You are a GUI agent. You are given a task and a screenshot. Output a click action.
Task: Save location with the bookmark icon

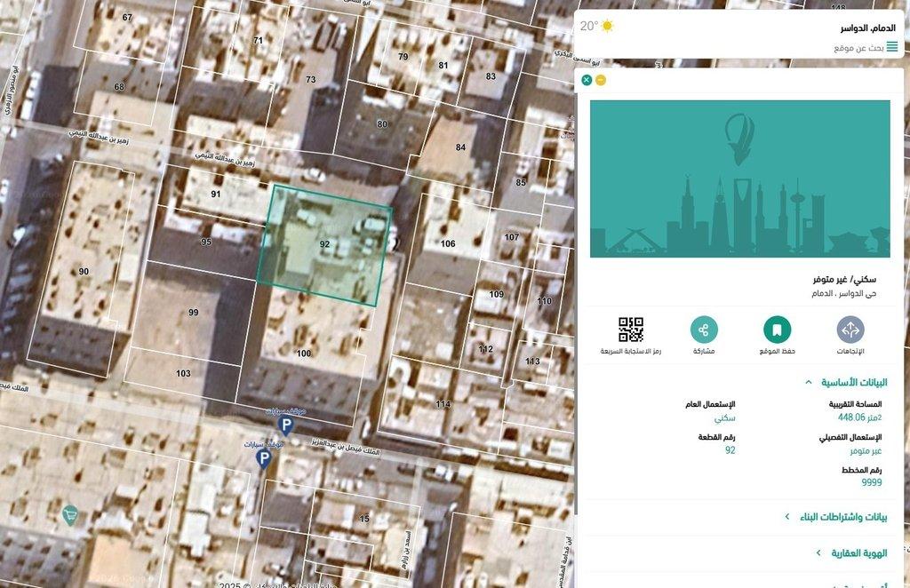click(777, 330)
